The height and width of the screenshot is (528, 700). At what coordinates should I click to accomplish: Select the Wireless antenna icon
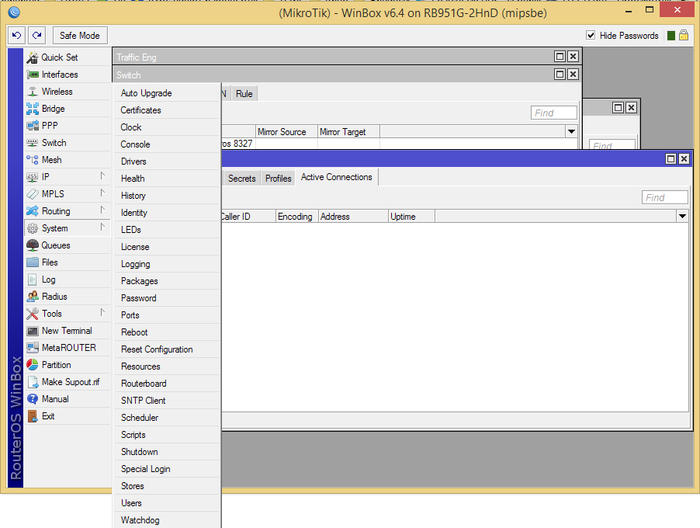32,91
